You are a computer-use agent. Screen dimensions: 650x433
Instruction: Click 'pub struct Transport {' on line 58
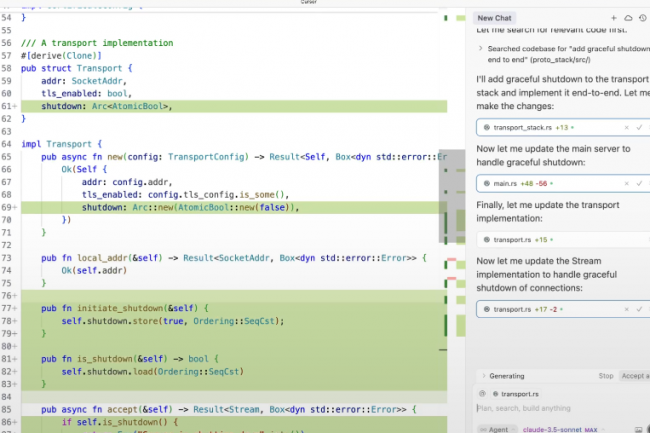(x=77, y=68)
